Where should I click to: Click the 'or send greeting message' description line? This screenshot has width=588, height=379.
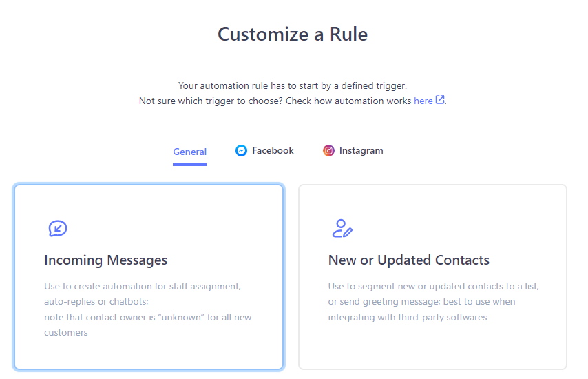click(422, 302)
